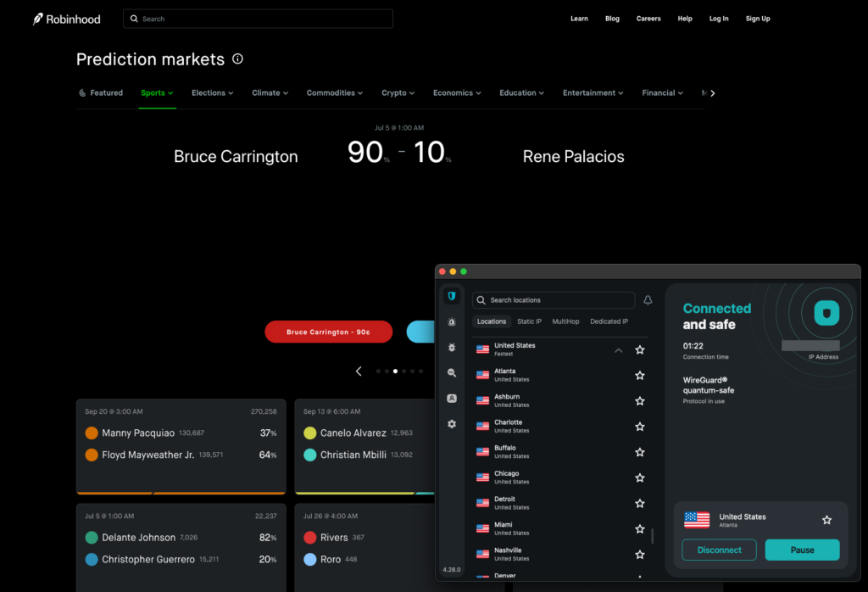Screen dimensions: 868x592
Task: Click the info icon beside Prediction markets
Action: [237, 59]
